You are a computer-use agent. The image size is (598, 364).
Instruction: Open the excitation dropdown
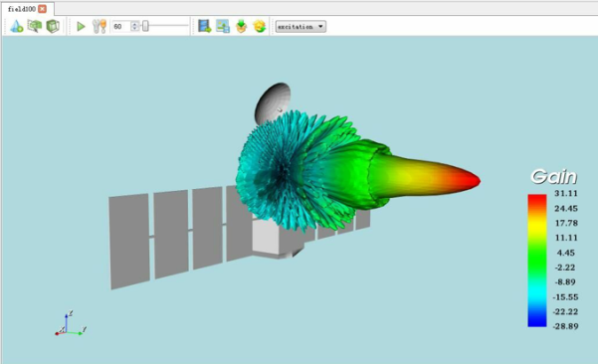point(300,27)
